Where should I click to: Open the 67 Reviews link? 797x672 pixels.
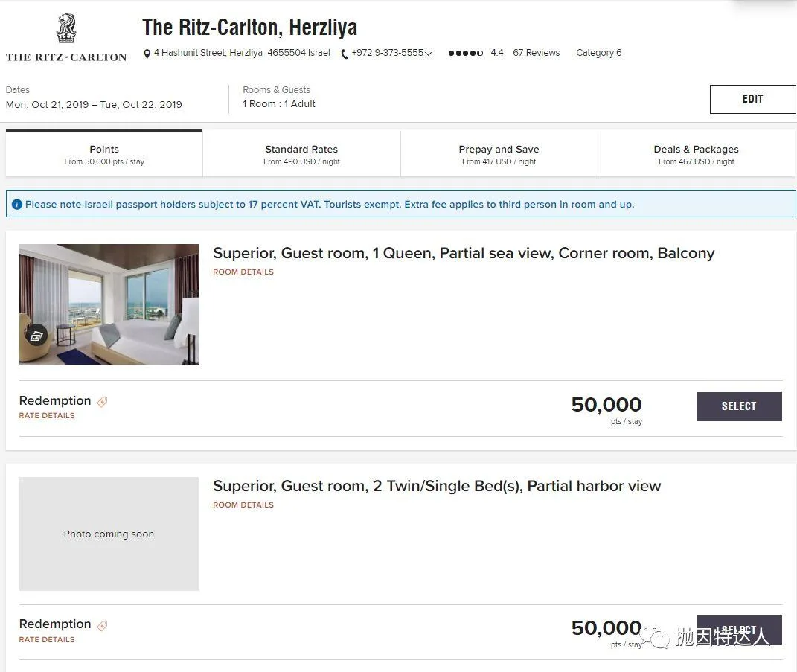click(536, 53)
